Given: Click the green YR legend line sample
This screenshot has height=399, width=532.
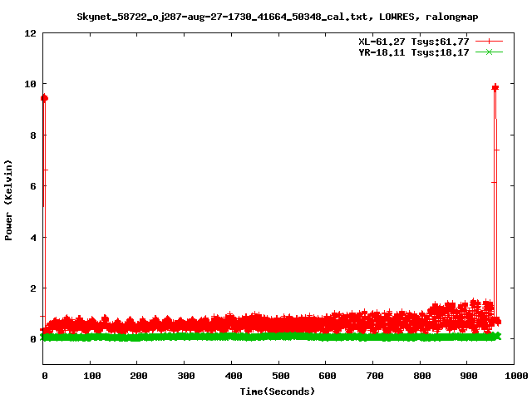Looking at the screenshot, I should click(489, 52).
